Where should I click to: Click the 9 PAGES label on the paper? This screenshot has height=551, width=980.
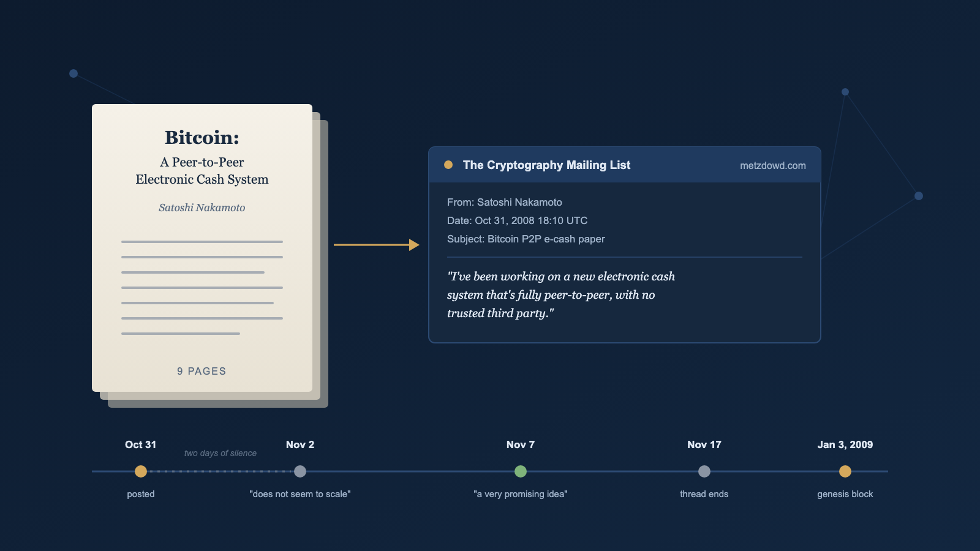point(202,371)
